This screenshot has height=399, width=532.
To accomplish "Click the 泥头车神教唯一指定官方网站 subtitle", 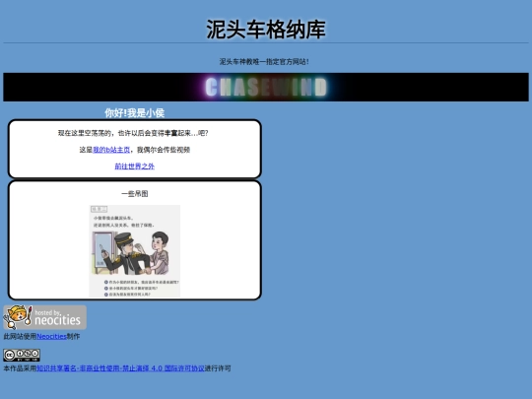I will (x=264, y=62).
